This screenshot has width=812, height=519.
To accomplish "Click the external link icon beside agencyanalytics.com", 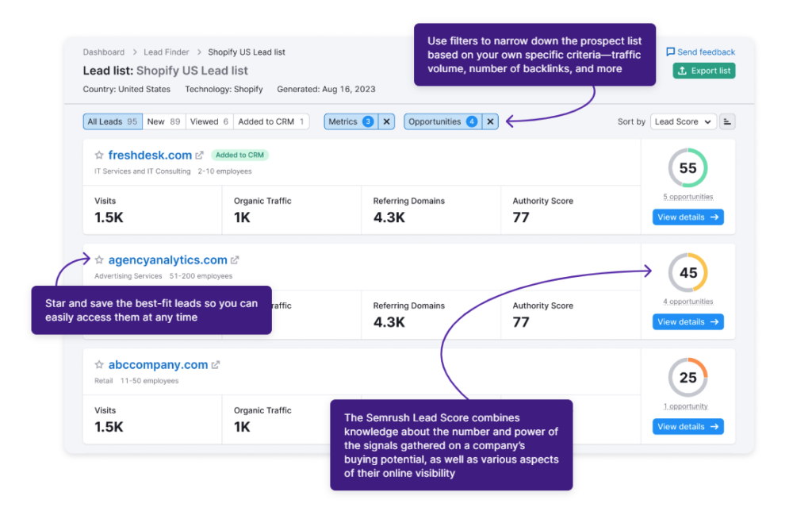I will point(233,259).
